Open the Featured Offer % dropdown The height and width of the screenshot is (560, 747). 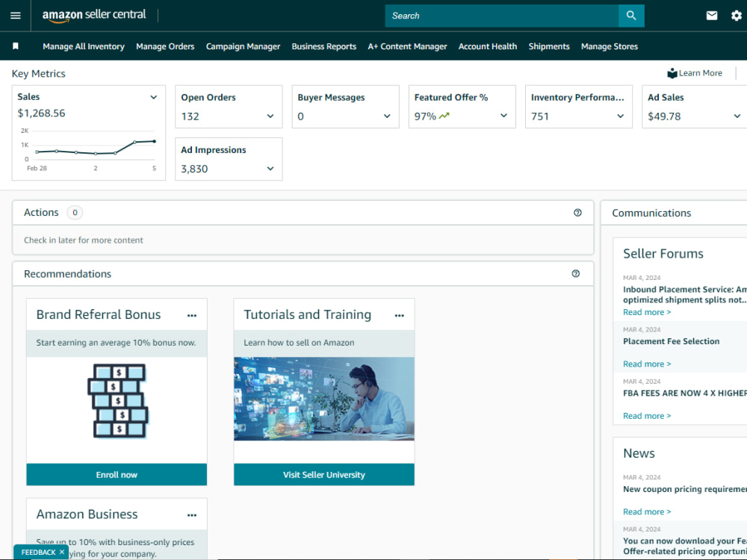click(x=503, y=116)
